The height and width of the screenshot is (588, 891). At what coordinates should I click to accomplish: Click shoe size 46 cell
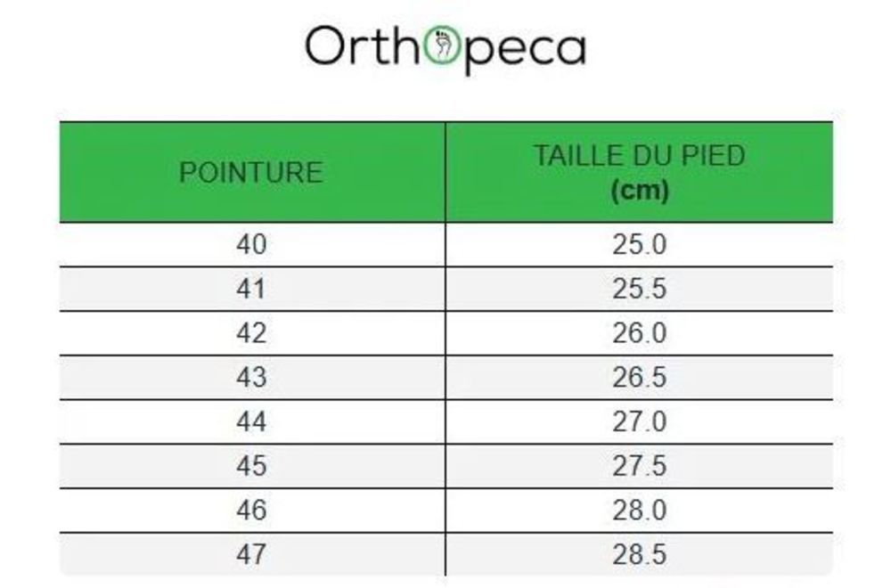pos(252,510)
